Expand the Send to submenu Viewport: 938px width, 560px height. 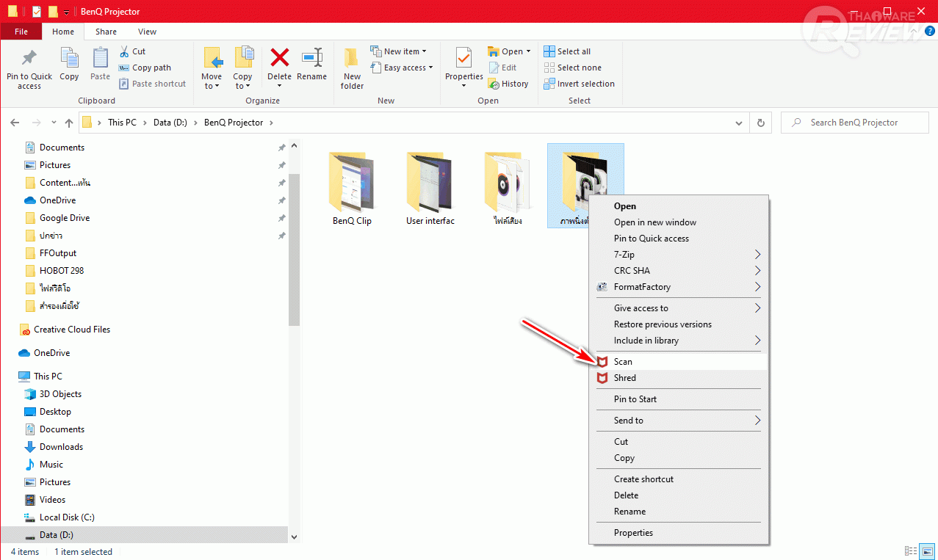click(x=679, y=421)
